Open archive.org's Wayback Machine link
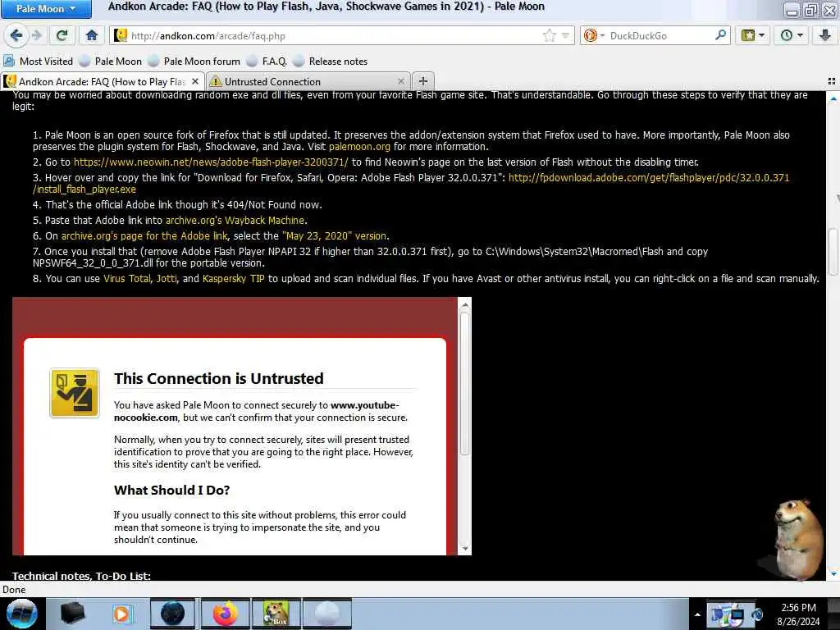Viewport: 840px width, 630px height. tap(235, 220)
